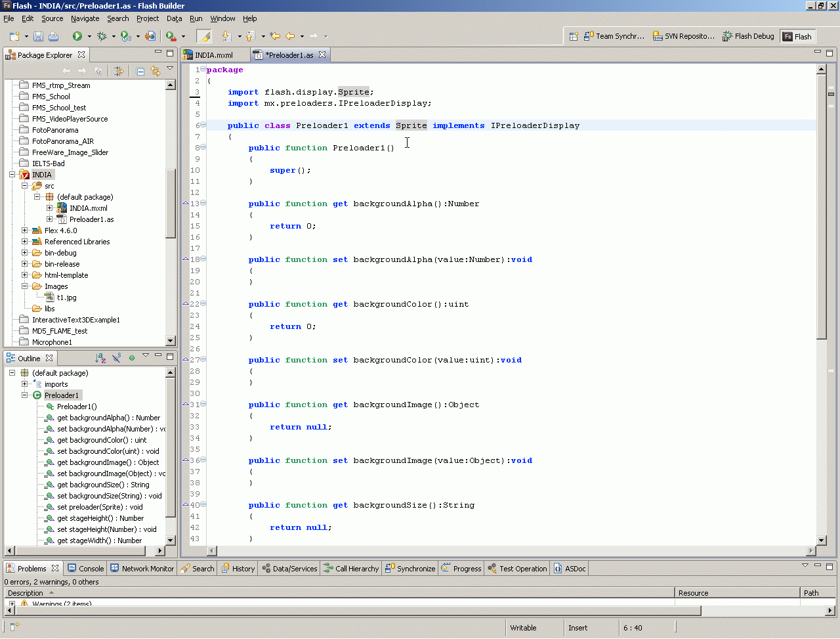
Task: Open the Navigate menu
Action: [85, 18]
